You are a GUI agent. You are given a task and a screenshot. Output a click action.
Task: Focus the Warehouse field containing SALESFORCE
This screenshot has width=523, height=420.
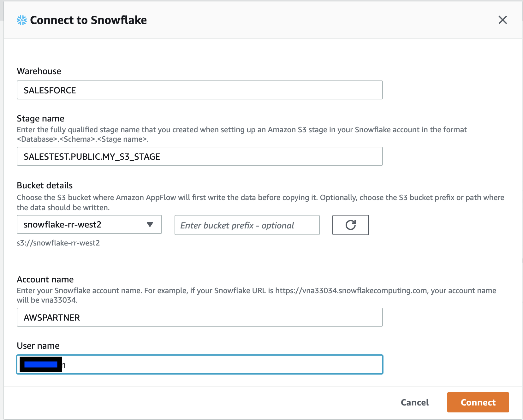tap(199, 90)
